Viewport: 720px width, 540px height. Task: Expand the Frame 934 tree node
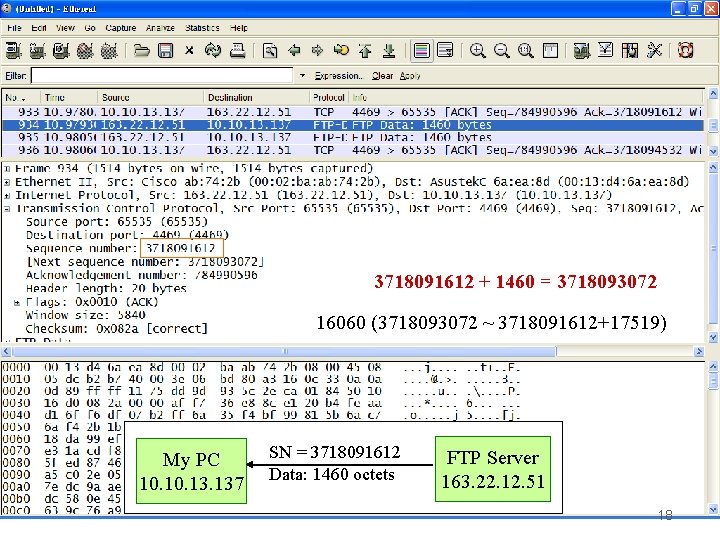(7, 169)
